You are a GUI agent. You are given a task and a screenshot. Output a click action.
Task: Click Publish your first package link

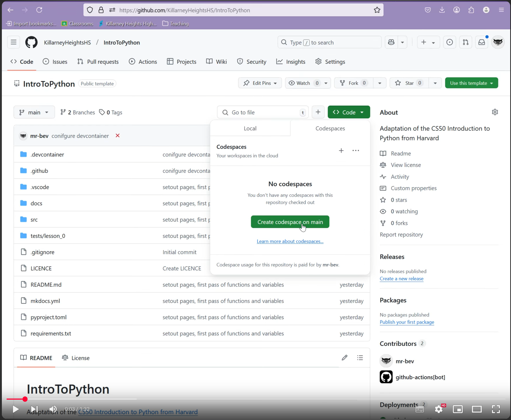pos(407,322)
